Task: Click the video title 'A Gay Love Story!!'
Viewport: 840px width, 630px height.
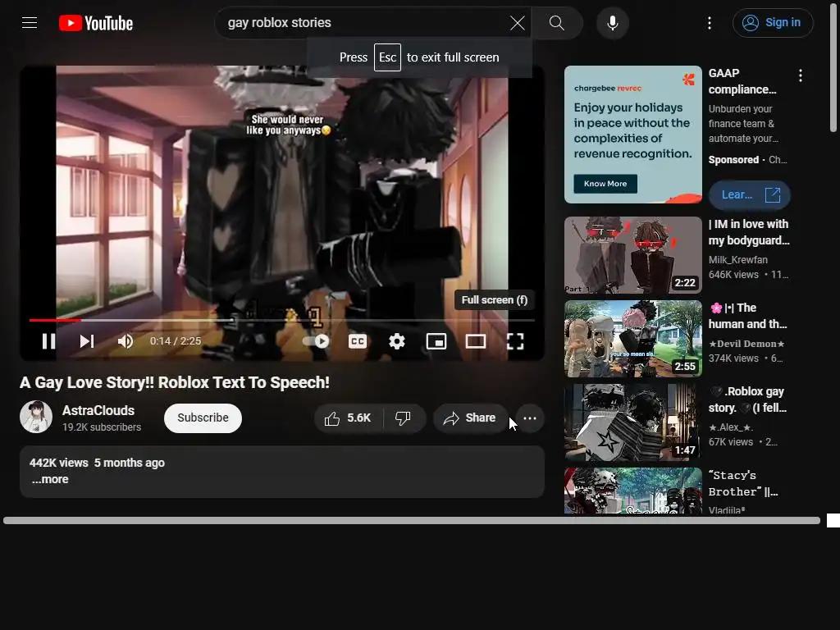Action: pos(175,382)
